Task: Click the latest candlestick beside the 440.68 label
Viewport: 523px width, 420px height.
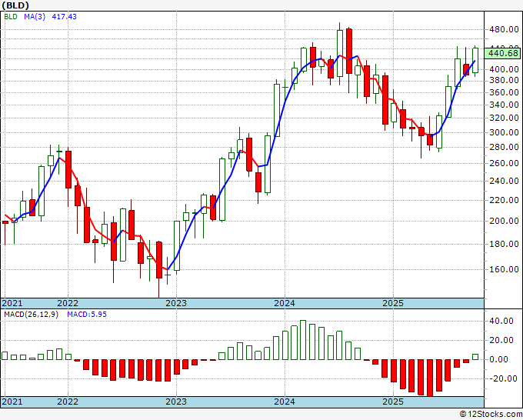Action: [x=475, y=61]
